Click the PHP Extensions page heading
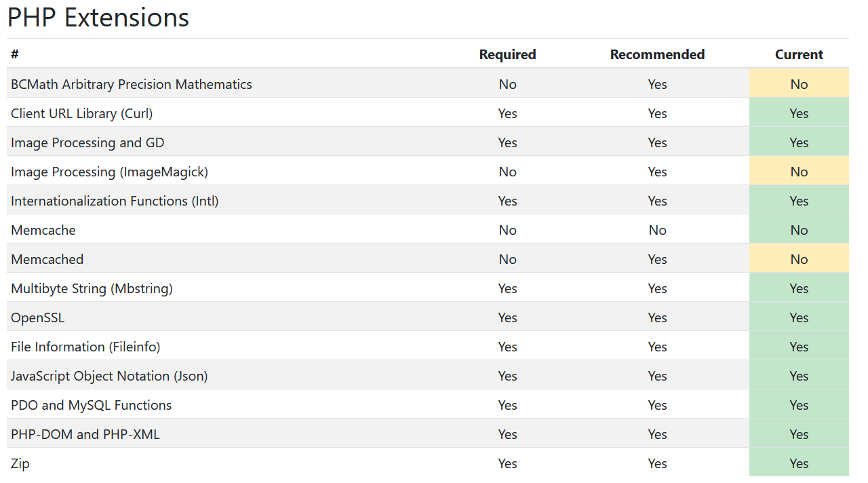 (98, 18)
